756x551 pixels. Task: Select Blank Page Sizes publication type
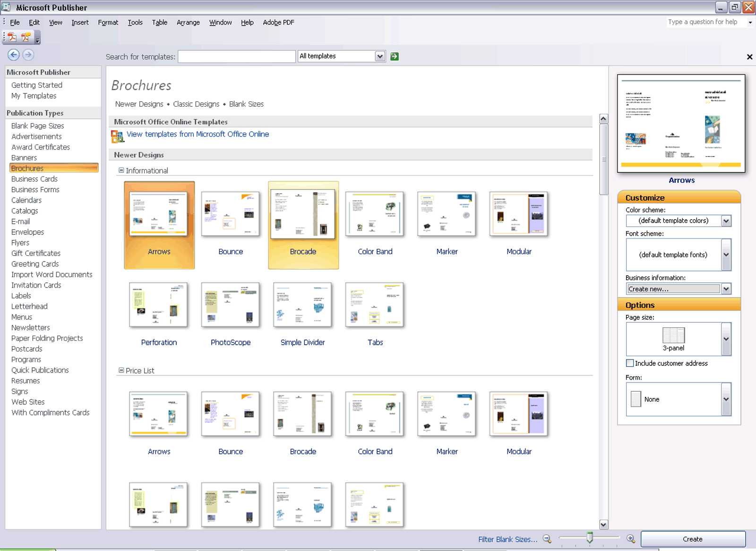pos(37,126)
